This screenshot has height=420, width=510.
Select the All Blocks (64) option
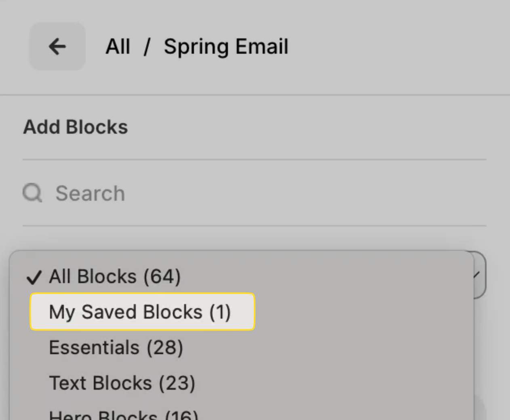pos(114,277)
